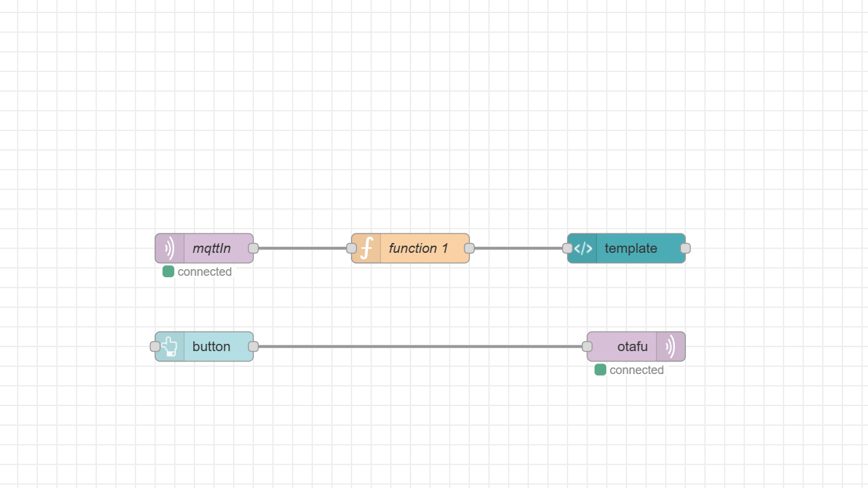Select the wire from button to otafu
Viewport: 868px width, 488px height.
click(420, 347)
